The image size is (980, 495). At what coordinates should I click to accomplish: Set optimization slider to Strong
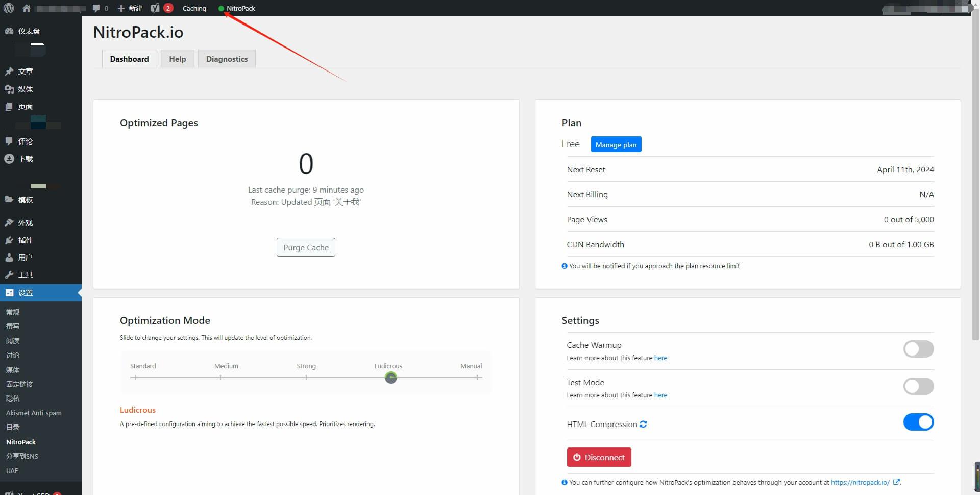point(306,378)
